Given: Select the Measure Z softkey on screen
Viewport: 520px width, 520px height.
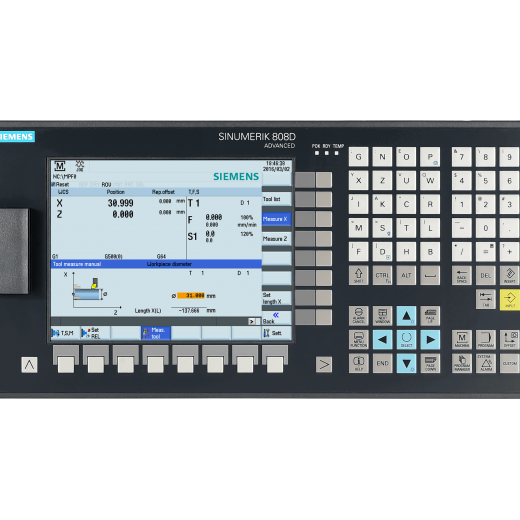Looking at the screenshot, I should [x=276, y=239].
